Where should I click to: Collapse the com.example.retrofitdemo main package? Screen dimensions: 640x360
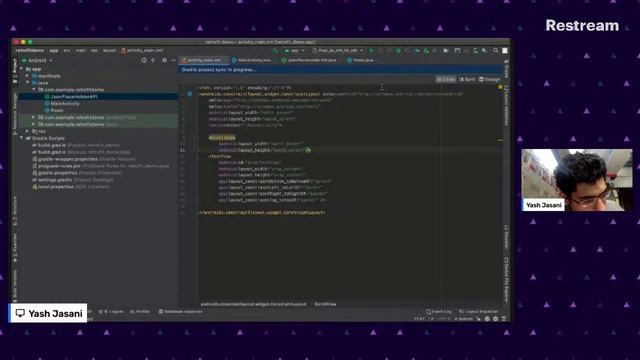tap(33, 90)
